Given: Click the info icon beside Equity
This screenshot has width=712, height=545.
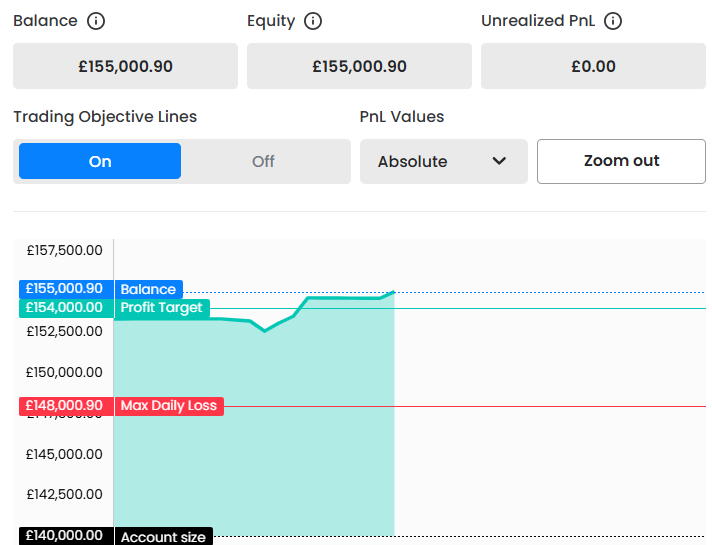Looking at the screenshot, I should 313,21.
